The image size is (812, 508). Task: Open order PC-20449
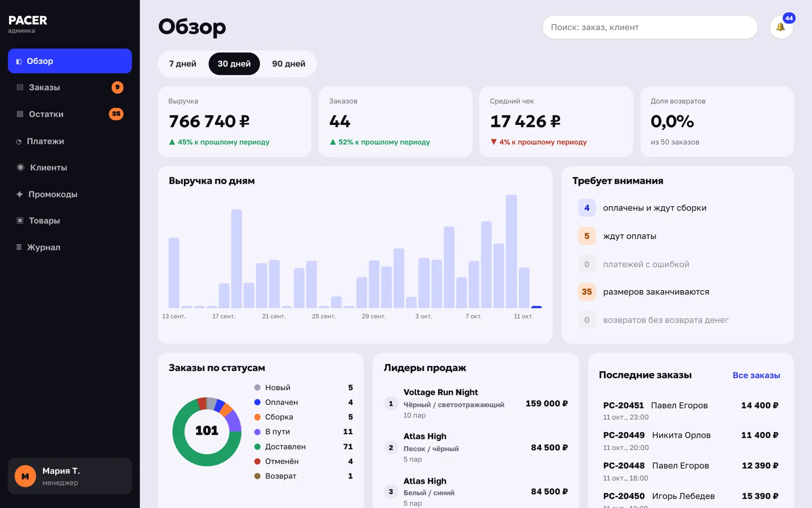pyautogui.click(x=691, y=441)
